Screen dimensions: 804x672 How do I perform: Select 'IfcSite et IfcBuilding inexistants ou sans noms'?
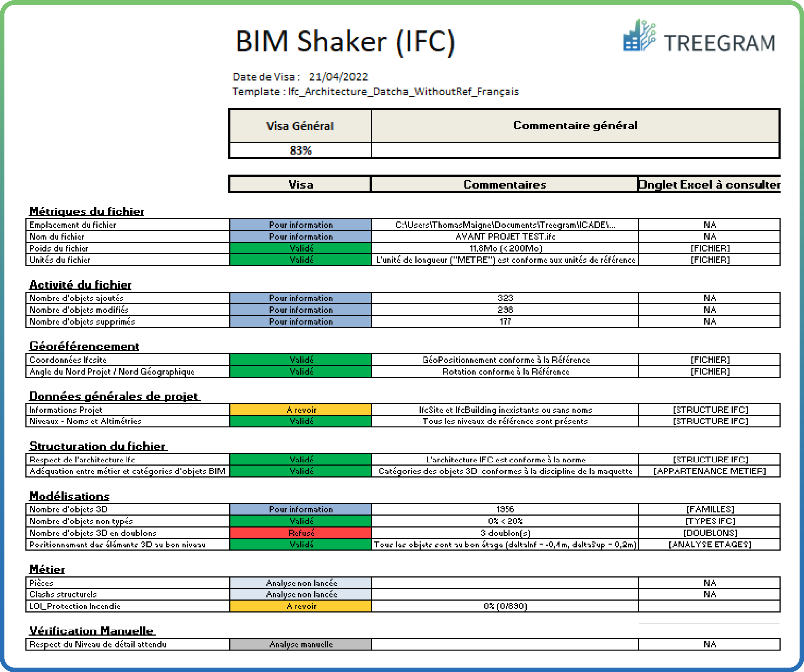pos(505,410)
